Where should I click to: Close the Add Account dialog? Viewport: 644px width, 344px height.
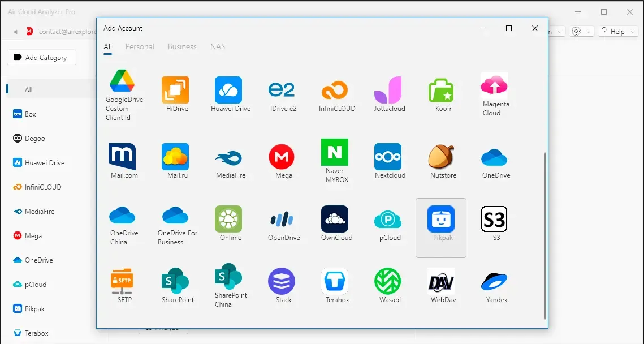(x=535, y=28)
